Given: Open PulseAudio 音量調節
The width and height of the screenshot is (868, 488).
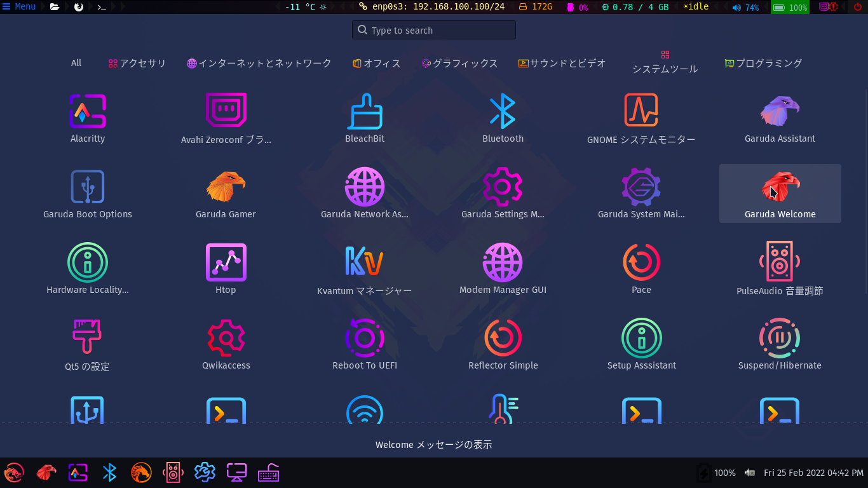Looking at the screenshot, I should [780, 269].
